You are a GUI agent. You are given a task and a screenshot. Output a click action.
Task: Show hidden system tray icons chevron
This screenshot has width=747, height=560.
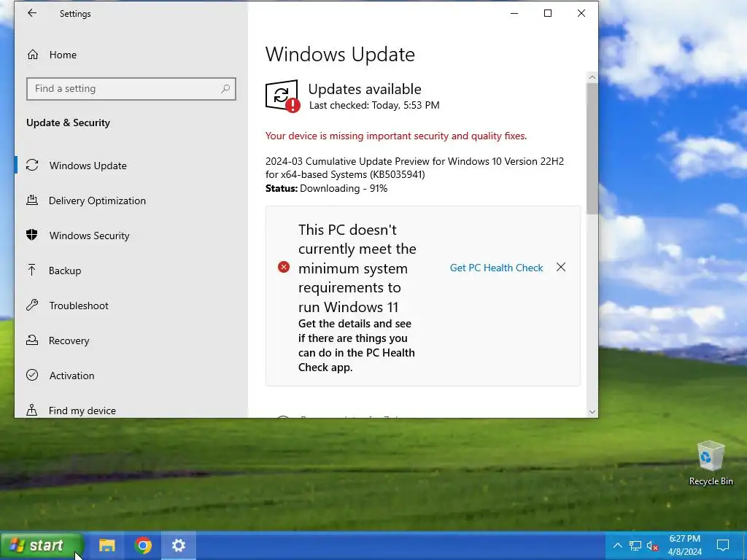pyautogui.click(x=617, y=545)
